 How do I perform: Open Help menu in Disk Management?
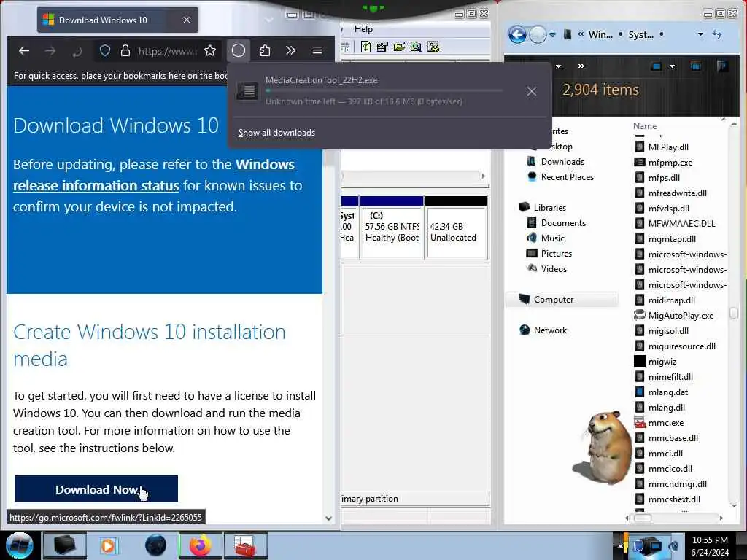click(363, 29)
